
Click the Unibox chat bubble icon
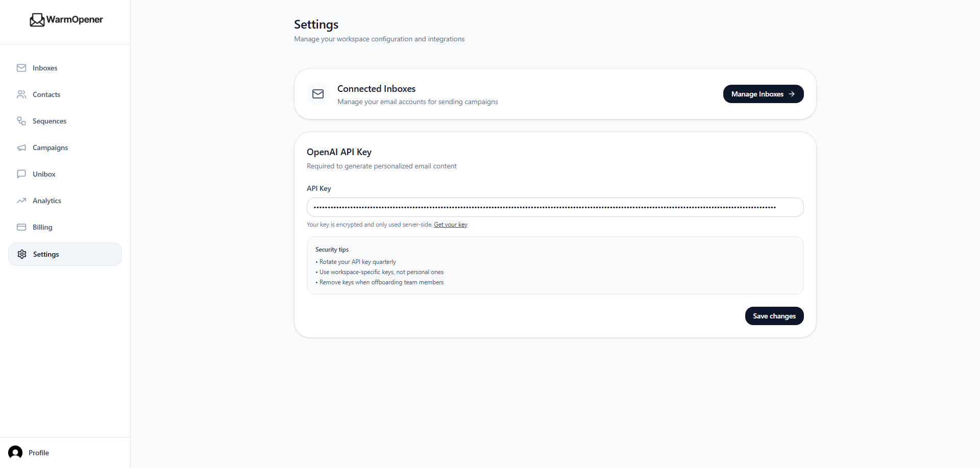pyautogui.click(x=21, y=174)
